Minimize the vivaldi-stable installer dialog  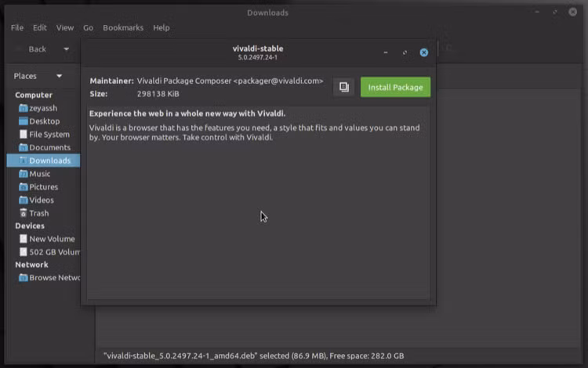[x=386, y=52]
